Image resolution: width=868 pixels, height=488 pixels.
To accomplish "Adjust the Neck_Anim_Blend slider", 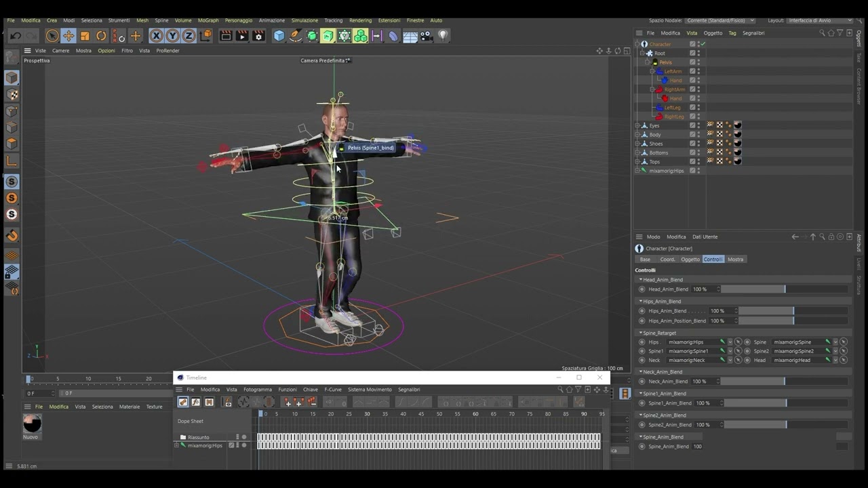I will (753, 382).
